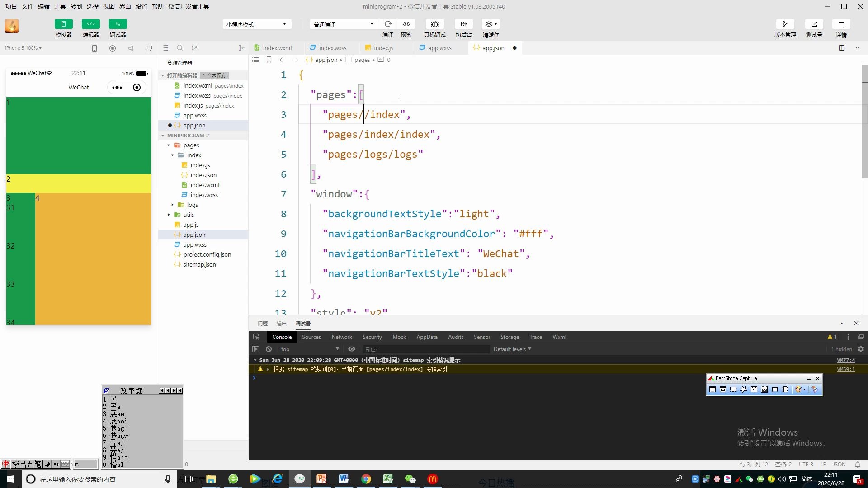Open the top context dropdown
Viewport: 868px width, 488px height.
[310, 349]
